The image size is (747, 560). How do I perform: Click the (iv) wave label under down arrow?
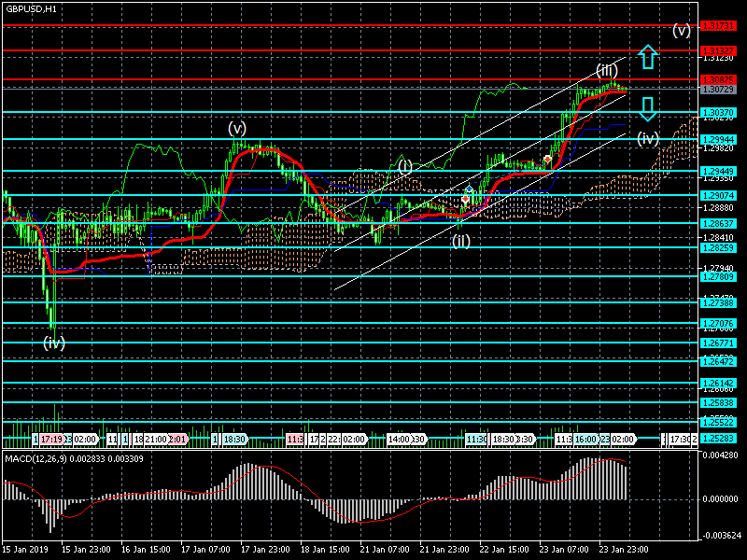tap(648, 138)
